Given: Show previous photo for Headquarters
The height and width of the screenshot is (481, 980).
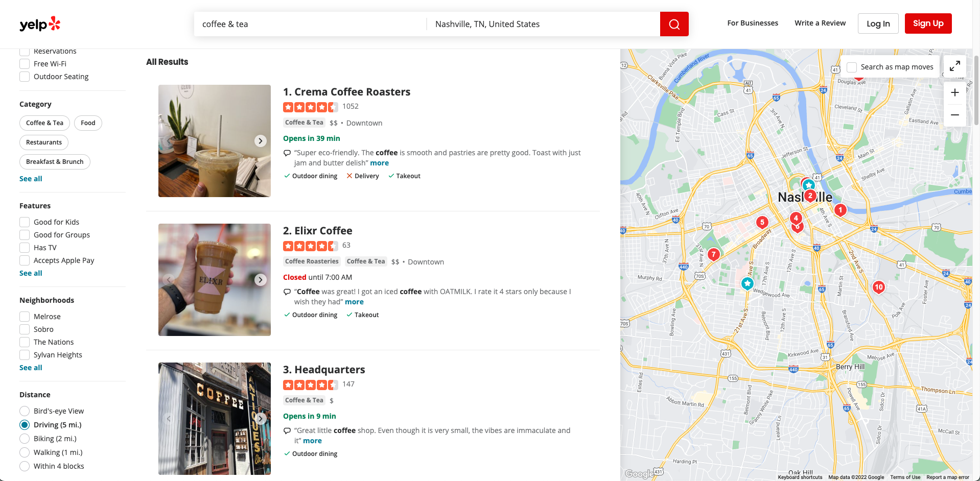Looking at the screenshot, I should pos(169,419).
